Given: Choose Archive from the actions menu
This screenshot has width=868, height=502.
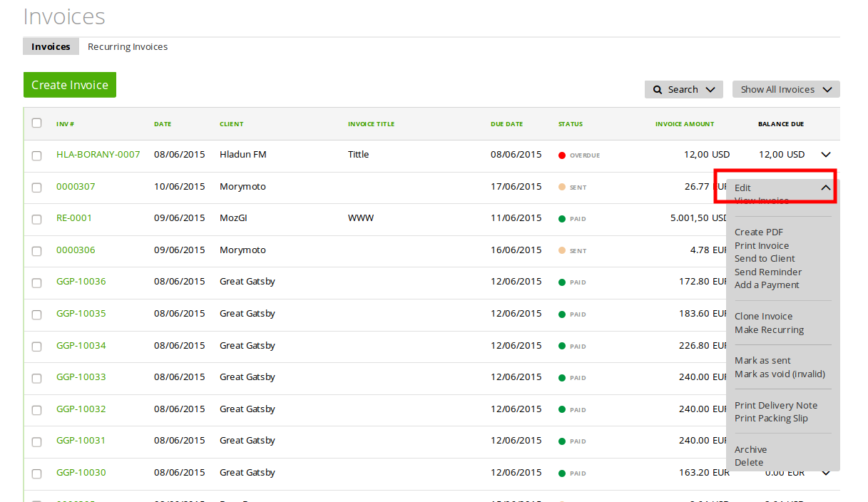Looking at the screenshot, I should tap(750, 449).
